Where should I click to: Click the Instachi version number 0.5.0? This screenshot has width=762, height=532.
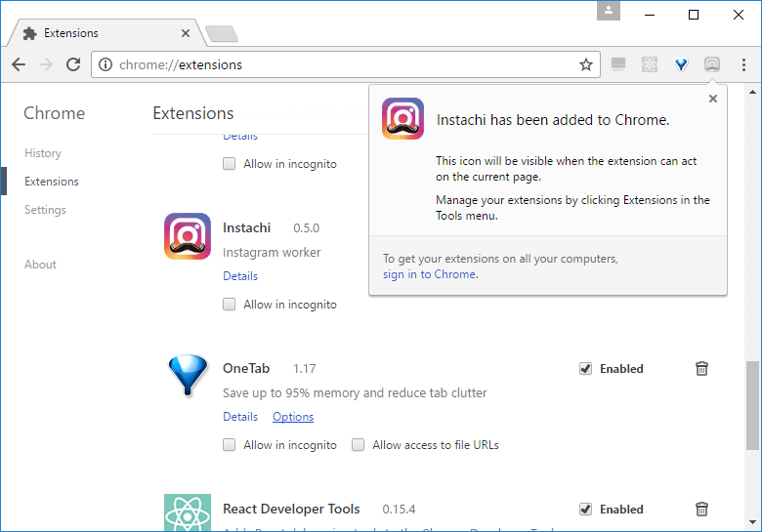(x=306, y=228)
